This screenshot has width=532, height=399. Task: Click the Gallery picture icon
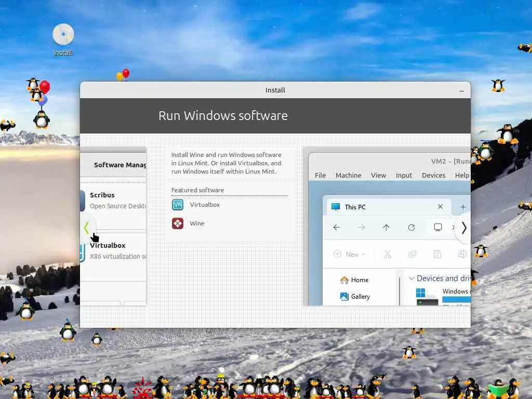click(x=344, y=297)
